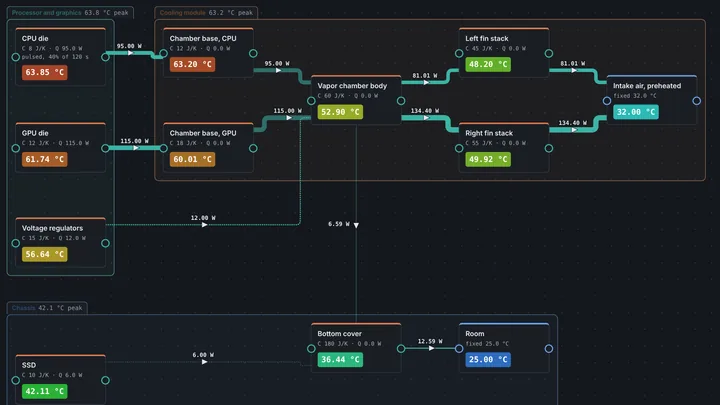Select the GPU die left-side port
This screenshot has height=405, width=720.
coord(16,148)
